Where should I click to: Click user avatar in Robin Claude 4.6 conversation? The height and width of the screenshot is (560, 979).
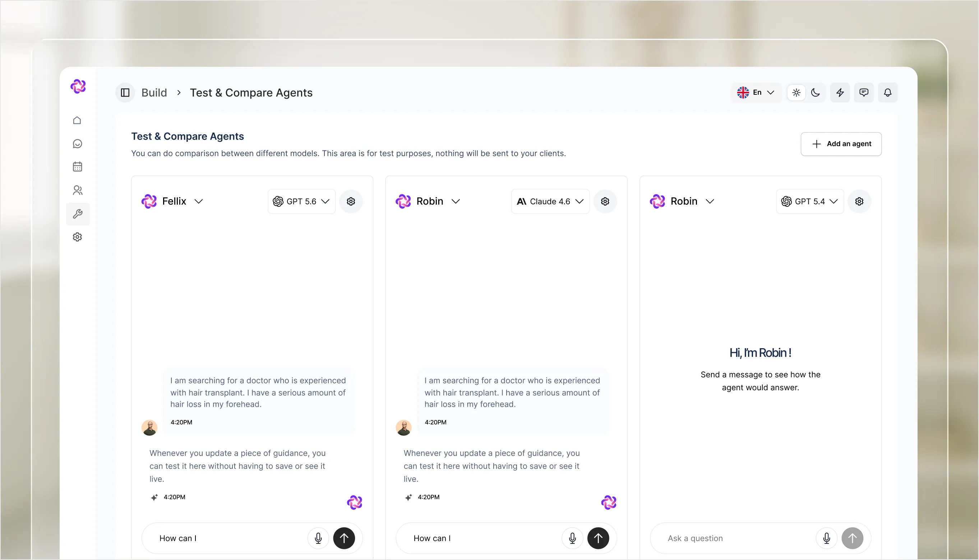click(x=404, y=428)
